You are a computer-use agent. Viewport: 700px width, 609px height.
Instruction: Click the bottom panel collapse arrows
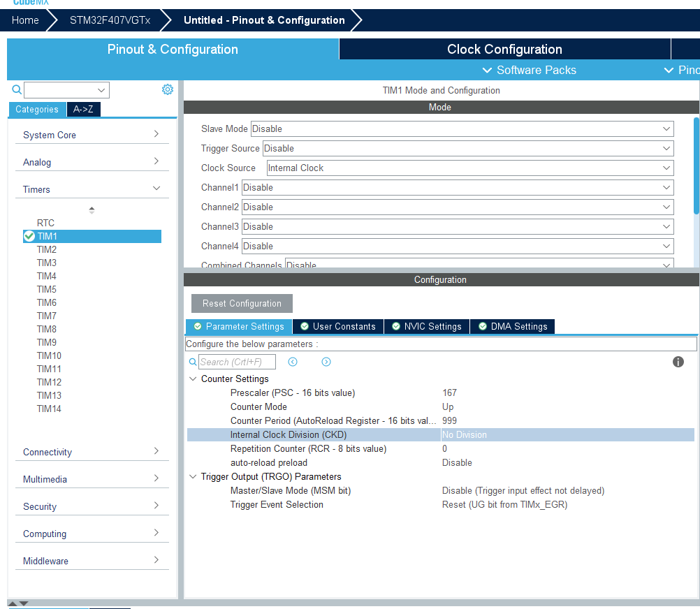click(x=18, y=603)
